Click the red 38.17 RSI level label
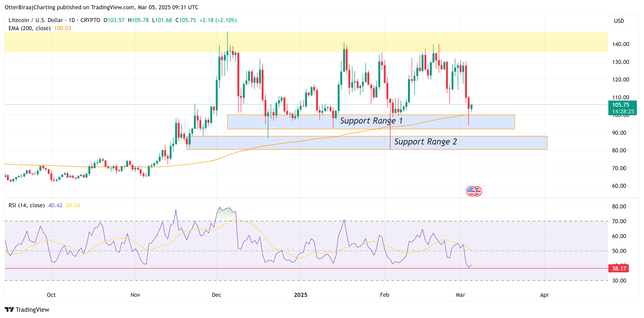This screenshot has height=318, width=644. (x=619, y=269)
